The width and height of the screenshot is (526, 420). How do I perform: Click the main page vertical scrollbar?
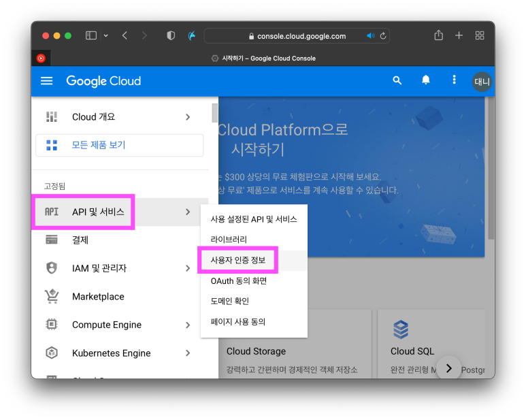pos(491,167)
